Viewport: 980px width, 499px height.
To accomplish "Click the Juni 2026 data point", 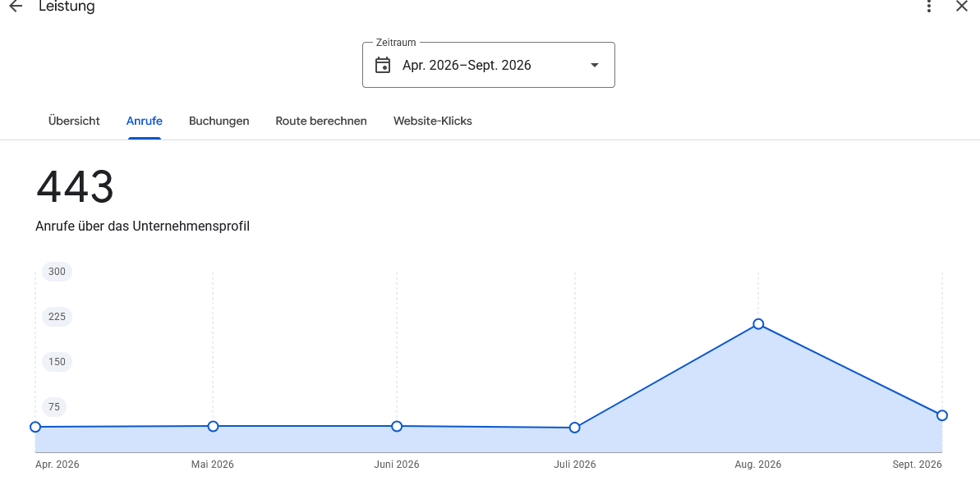I will tap(397, 427).
